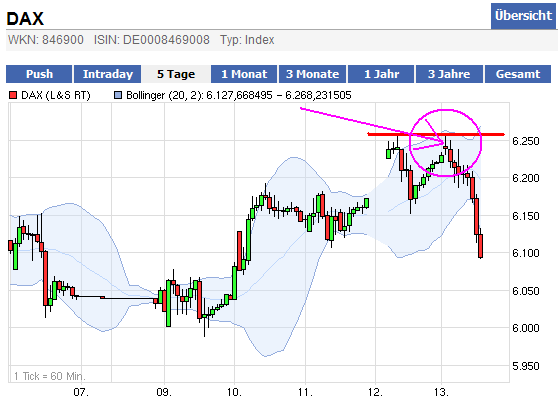Click the 6.150 price axis label
This screenshot has height=401, width=558.
(526, 216)
